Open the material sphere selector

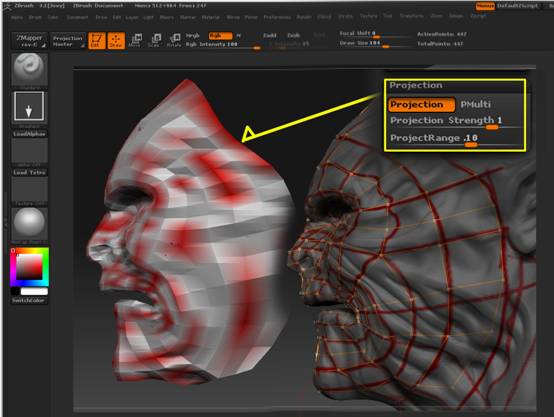pyautogui.click(x=29, y=223)
